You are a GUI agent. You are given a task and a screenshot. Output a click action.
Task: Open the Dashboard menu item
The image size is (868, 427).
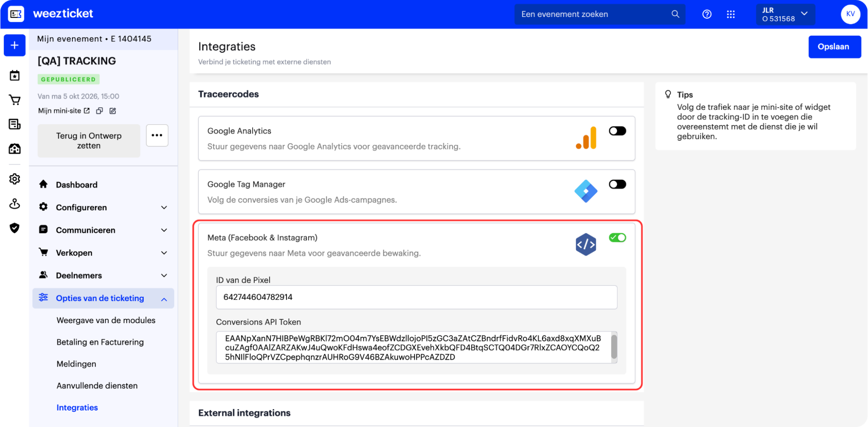(x=77, y=185)
